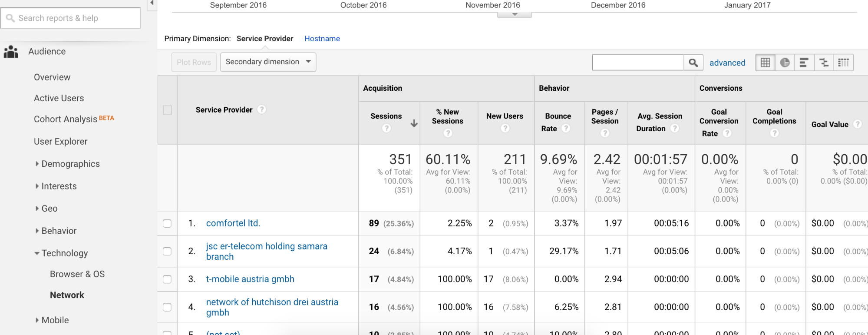Check the comfortel ltd. row checkbox
Screen dimensions: 868x335
tap(167, 223)
